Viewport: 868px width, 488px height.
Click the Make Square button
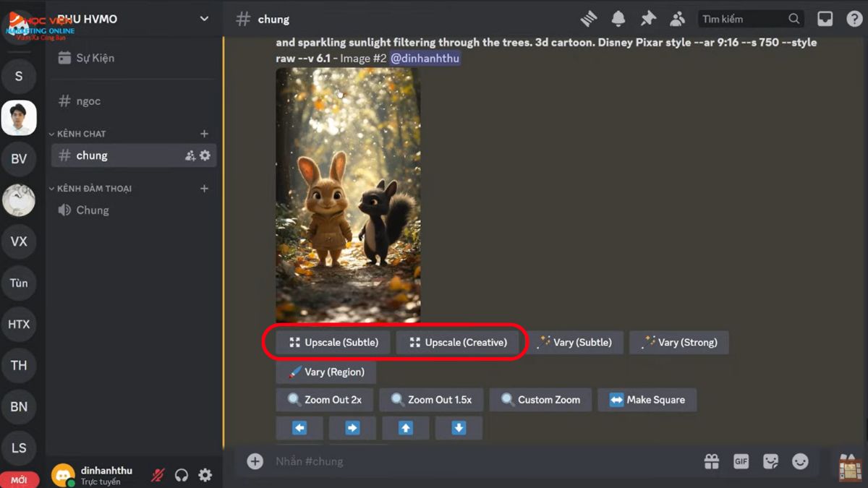pos(647,400)
